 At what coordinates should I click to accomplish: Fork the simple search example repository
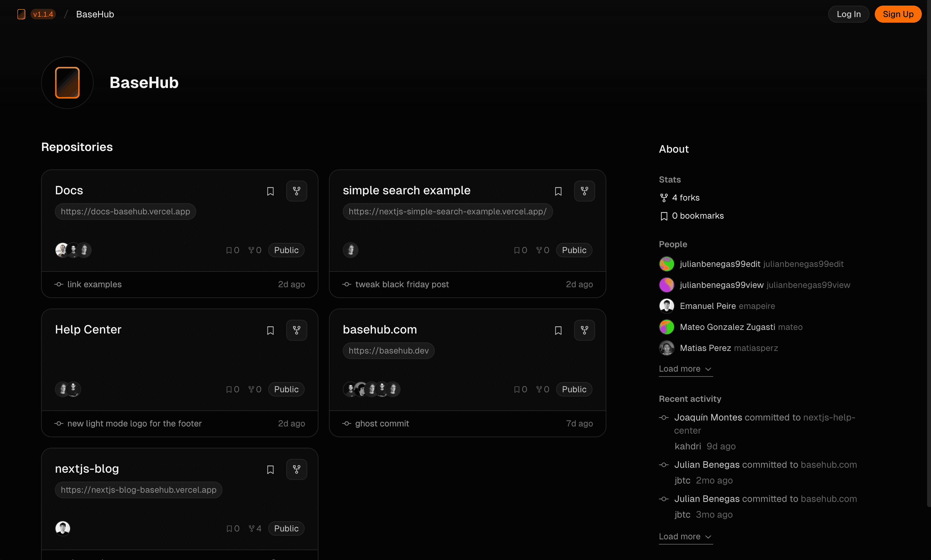click(x=584, y=191)
